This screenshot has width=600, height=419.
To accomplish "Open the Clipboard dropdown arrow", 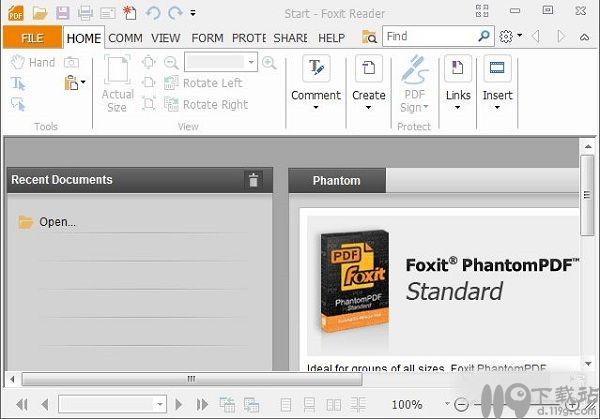I will tap(83, 82).
